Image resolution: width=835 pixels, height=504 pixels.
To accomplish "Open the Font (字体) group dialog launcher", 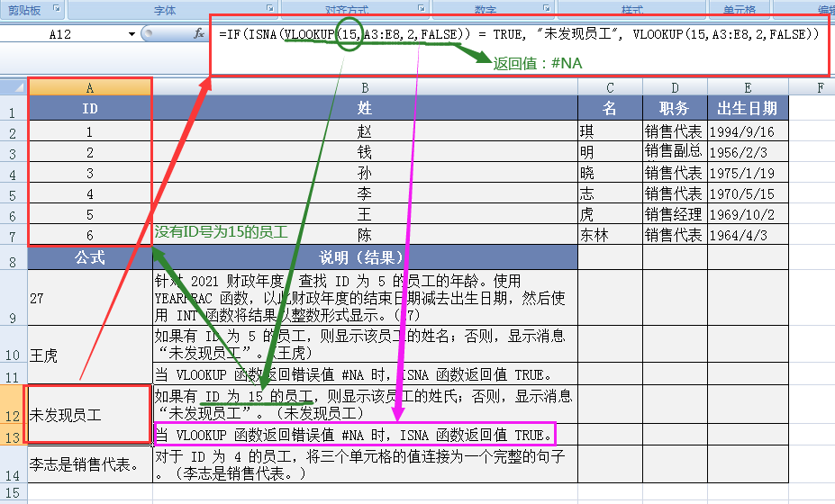I will tap(270, 8).
